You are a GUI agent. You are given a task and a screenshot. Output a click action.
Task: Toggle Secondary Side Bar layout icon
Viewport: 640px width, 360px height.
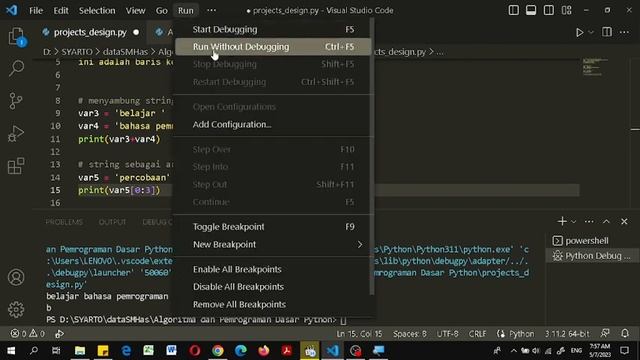tap(549, 10)
